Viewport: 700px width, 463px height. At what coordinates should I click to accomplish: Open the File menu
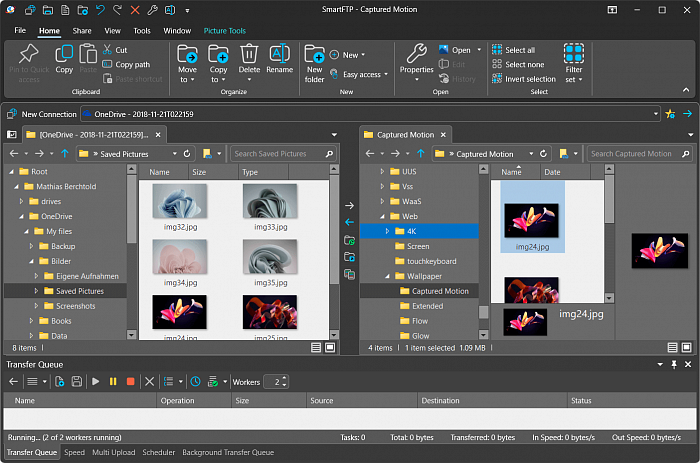pyautogui.click(x=20, y=30)
